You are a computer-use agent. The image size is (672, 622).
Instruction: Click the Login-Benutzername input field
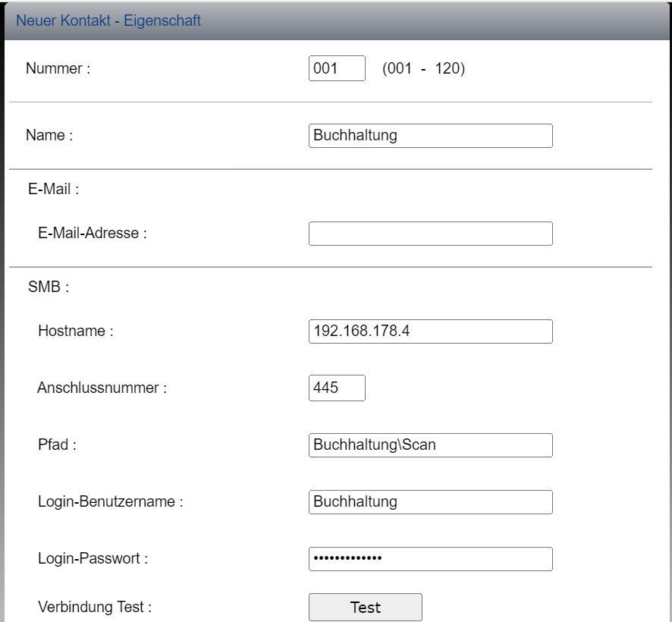(430, 502)
